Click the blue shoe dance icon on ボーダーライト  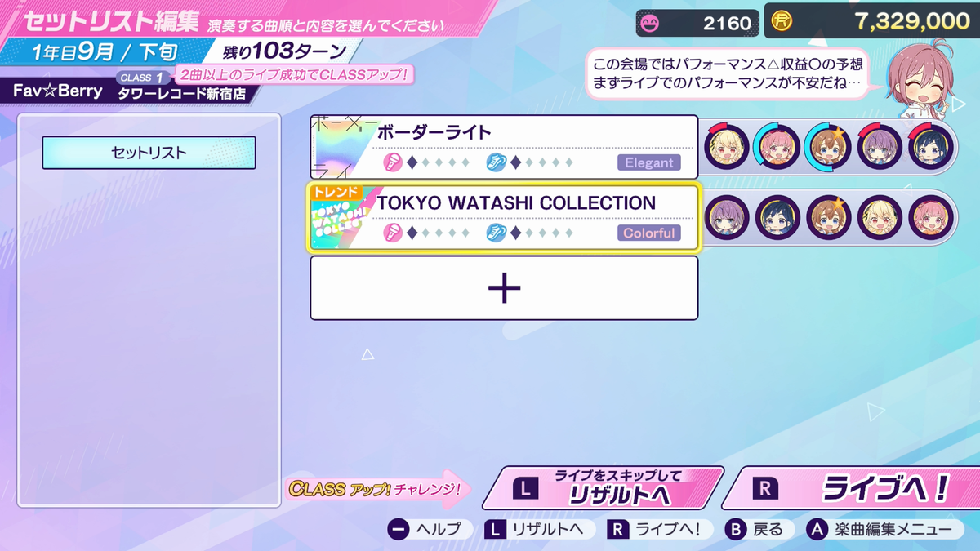click(x=496, y=162)
